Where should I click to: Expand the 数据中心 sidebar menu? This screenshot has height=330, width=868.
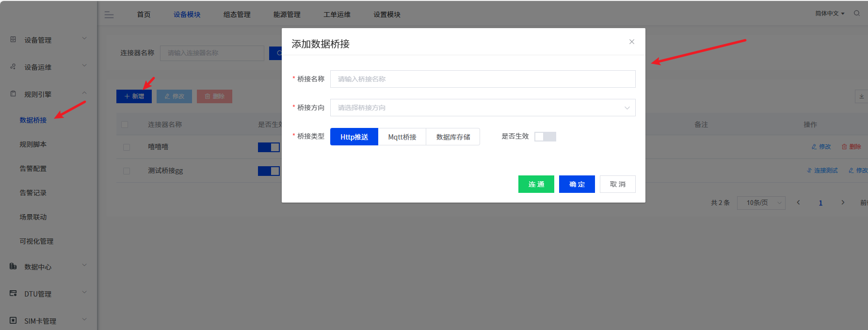[84, 265]
